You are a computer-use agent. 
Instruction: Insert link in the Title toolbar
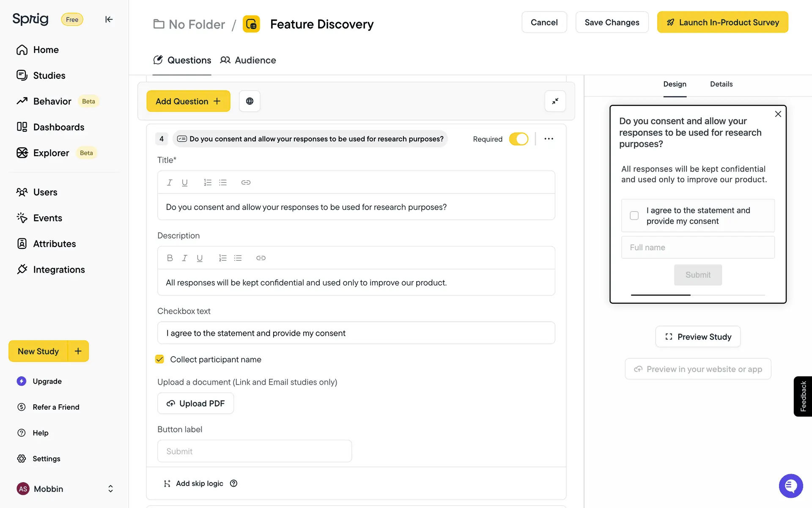[x=246, y=182]
